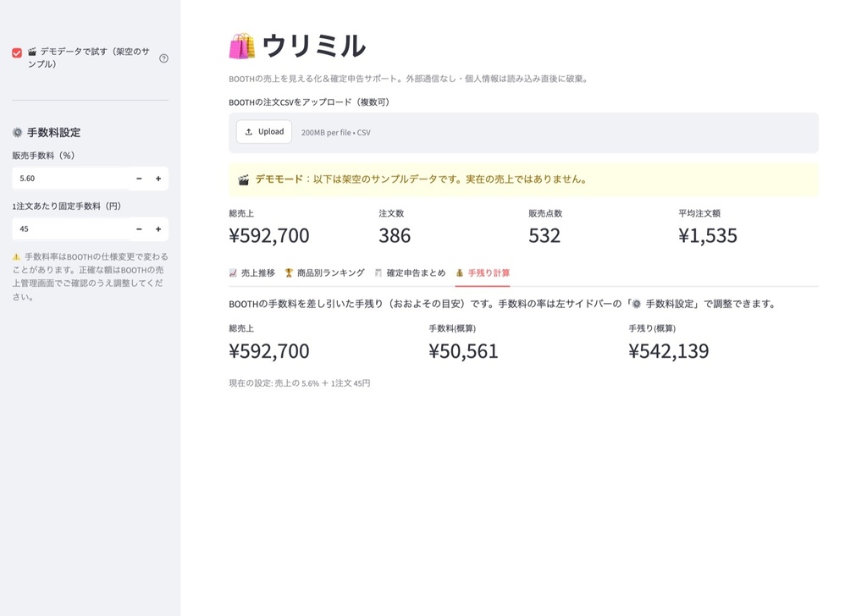867x616 pixels.
Task: Click the 平均注文額 value ¥1,535
Action: point(708,236)
